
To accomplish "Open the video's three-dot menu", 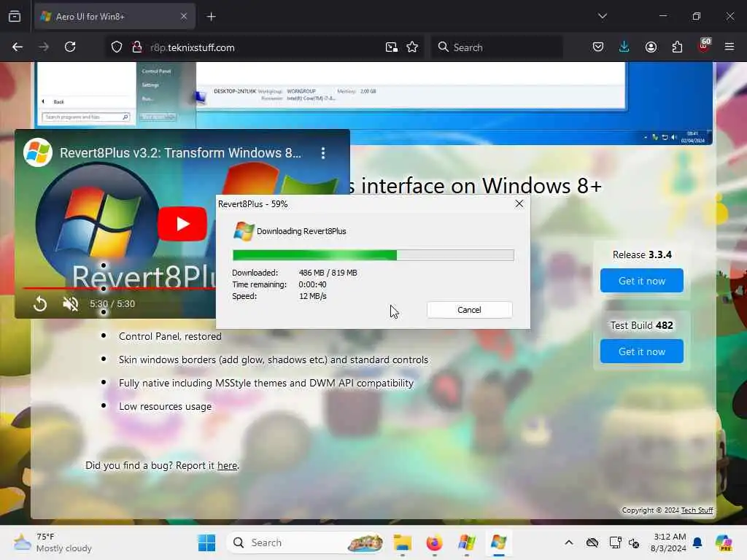I will click(323, 153).
